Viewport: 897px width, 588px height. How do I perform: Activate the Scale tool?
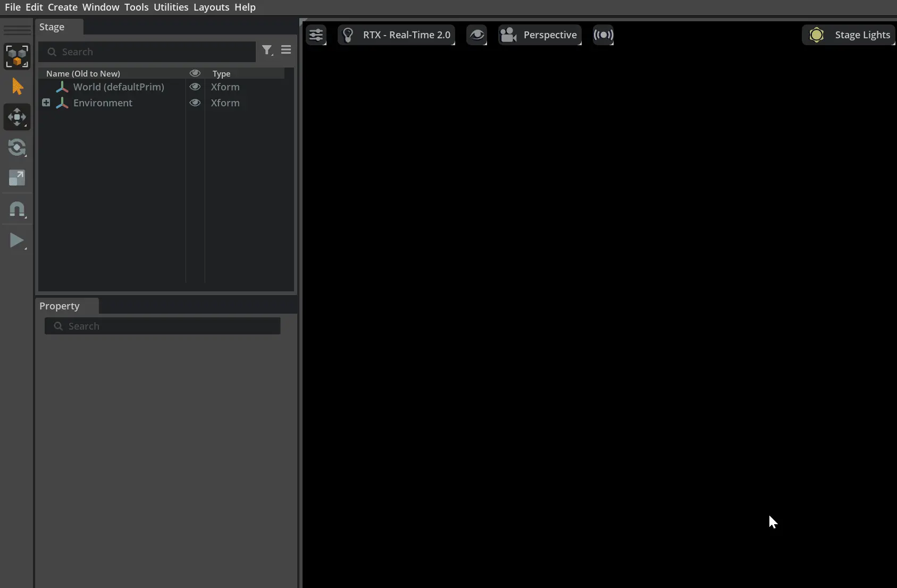17,178
